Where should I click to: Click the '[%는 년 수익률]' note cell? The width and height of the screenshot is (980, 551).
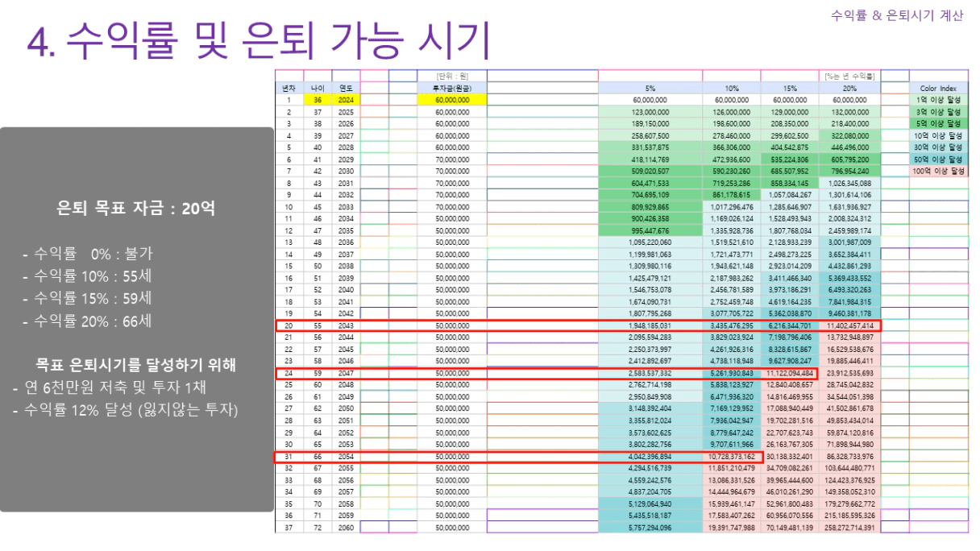[849, 77]
